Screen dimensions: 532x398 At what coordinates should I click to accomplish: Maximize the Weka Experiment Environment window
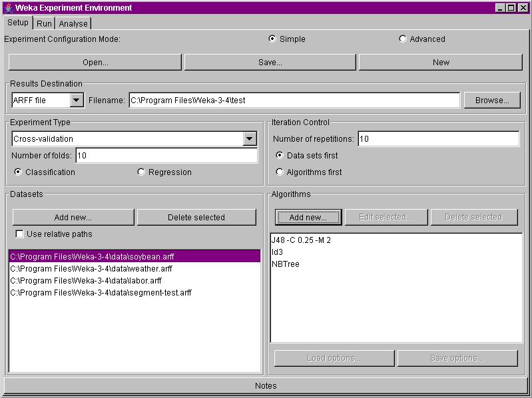pyautogui.click(x=511, y=8)
